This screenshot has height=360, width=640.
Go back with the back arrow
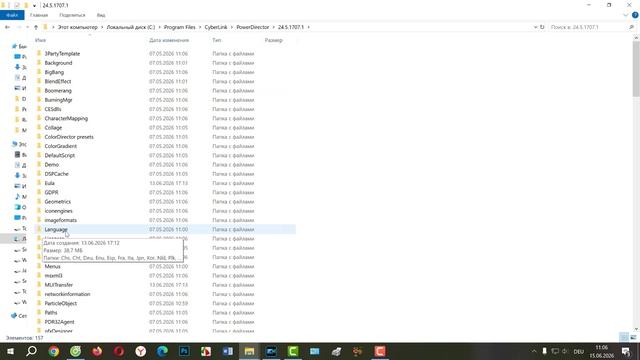pyautogui.click(x=7, y=27)
